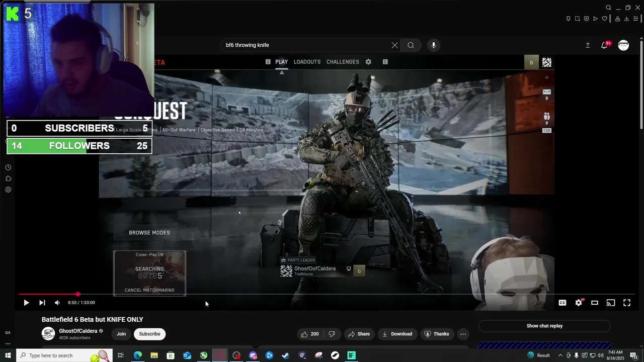Click the in-game settings gear icon

tap(368, 62)
